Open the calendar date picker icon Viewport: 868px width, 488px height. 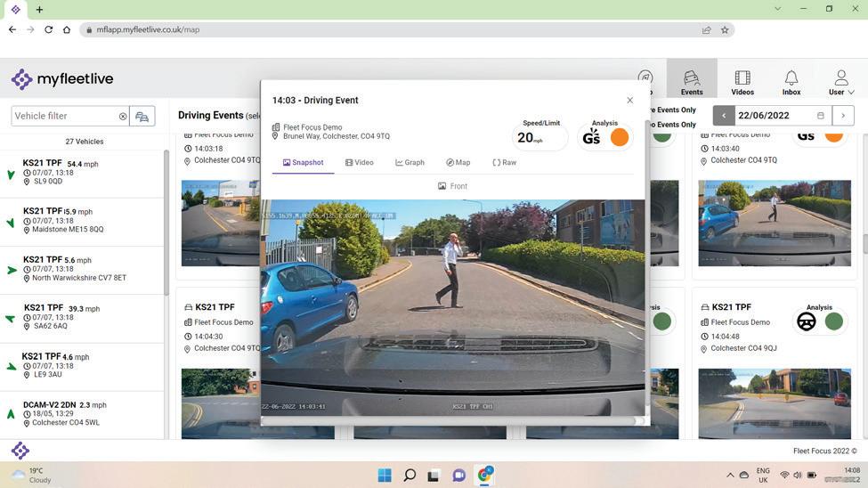821,116
